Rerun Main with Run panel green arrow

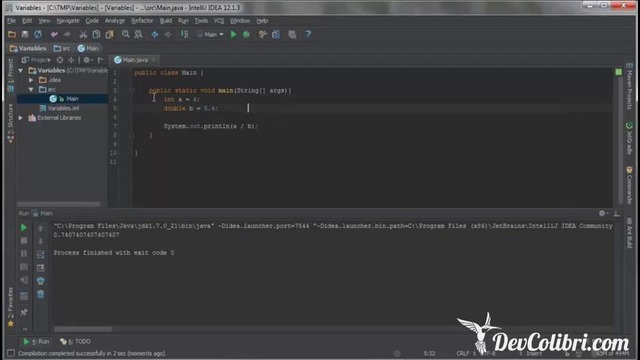tap(24, 227)
